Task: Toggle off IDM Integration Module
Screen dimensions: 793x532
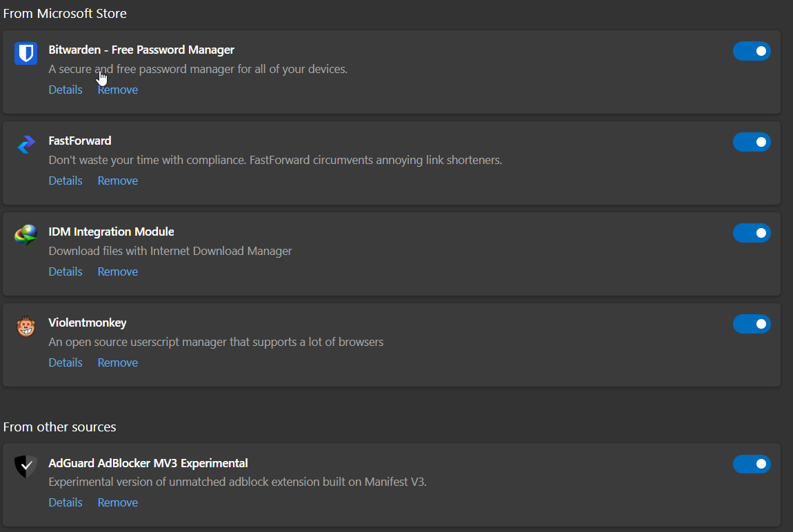Action: tap(752, 233)
